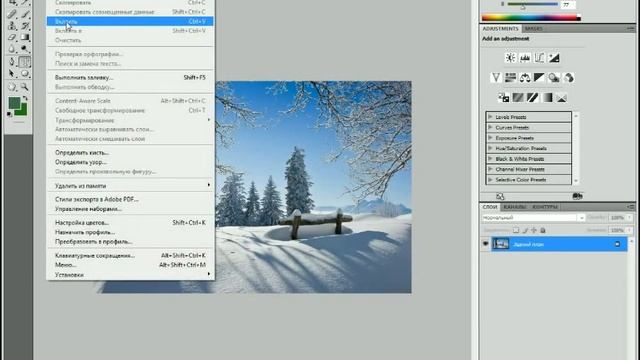This screenshot has width=640, height=360.
Task: Click the background layer thumbnail
Action: 500,244
